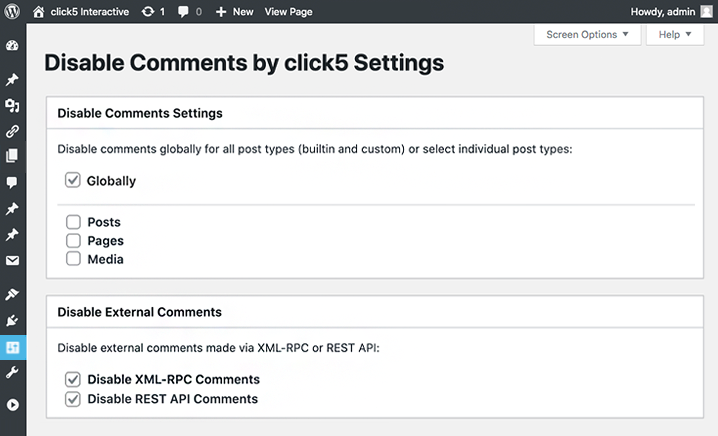Expand the Screen Options dropdown
Image resolution: width=718 pixels, height=436 pixels.
[x=587, y=34]
